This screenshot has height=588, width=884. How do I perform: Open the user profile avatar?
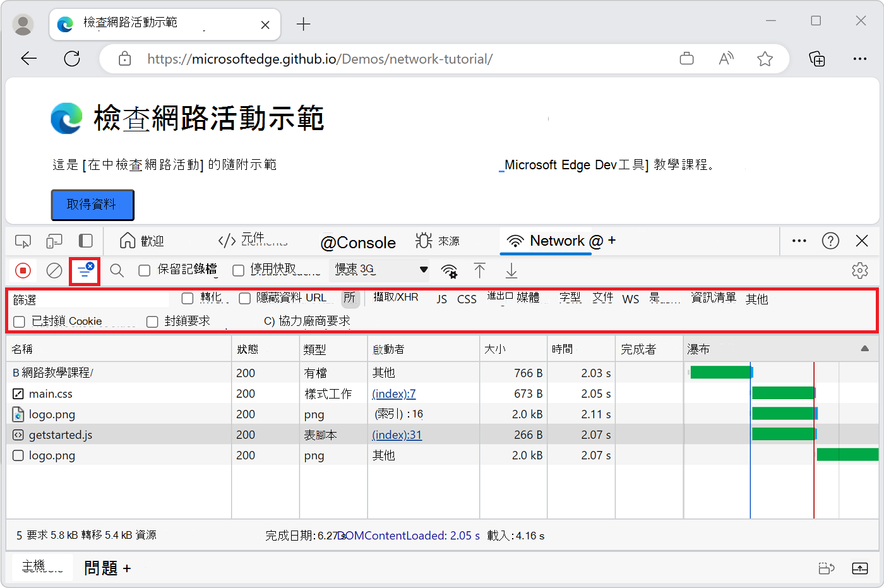click(23, 25)
